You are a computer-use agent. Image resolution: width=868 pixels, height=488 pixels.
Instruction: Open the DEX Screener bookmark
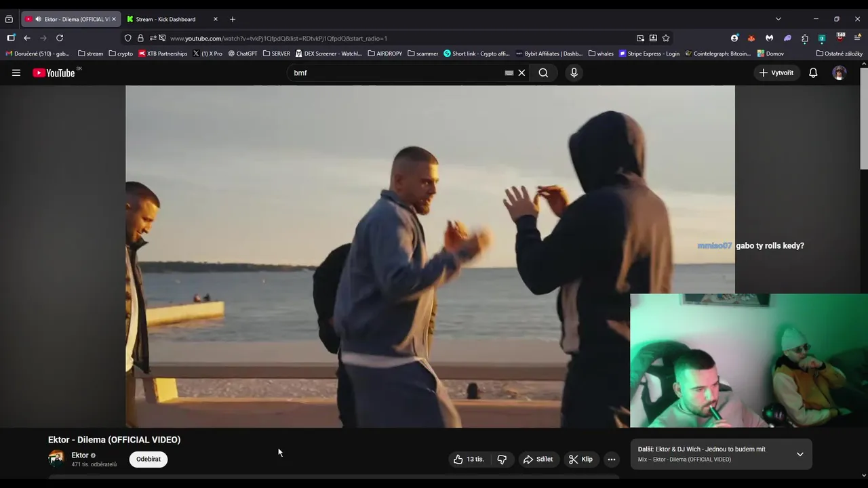(x=329, y=54)
